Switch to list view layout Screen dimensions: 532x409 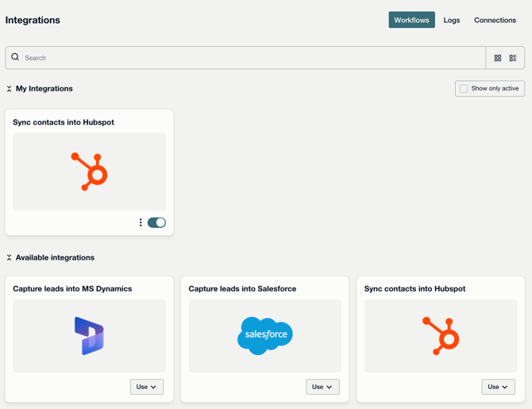point(513,58)
